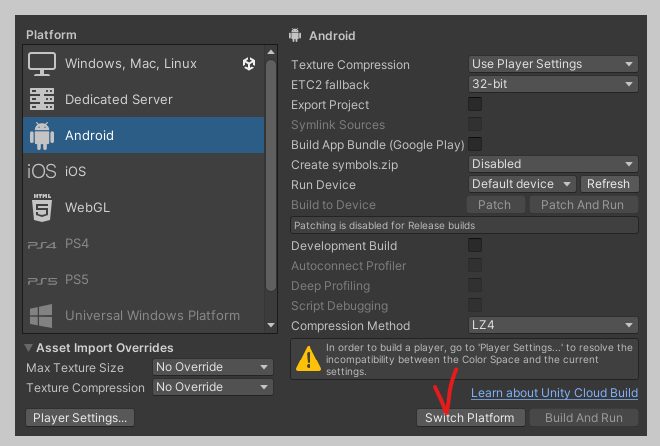
Task: Click the large iOS logo icon
Action: point(41,171)
